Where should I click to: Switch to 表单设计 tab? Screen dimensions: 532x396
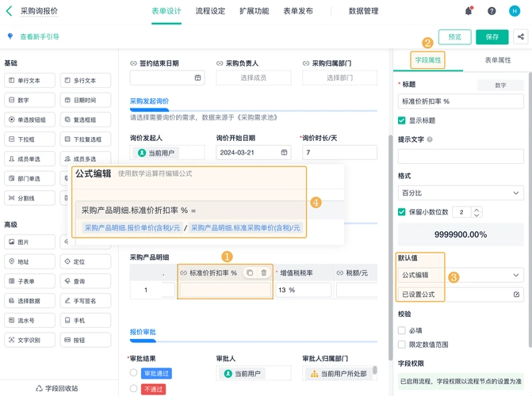[x=166, y=11]
